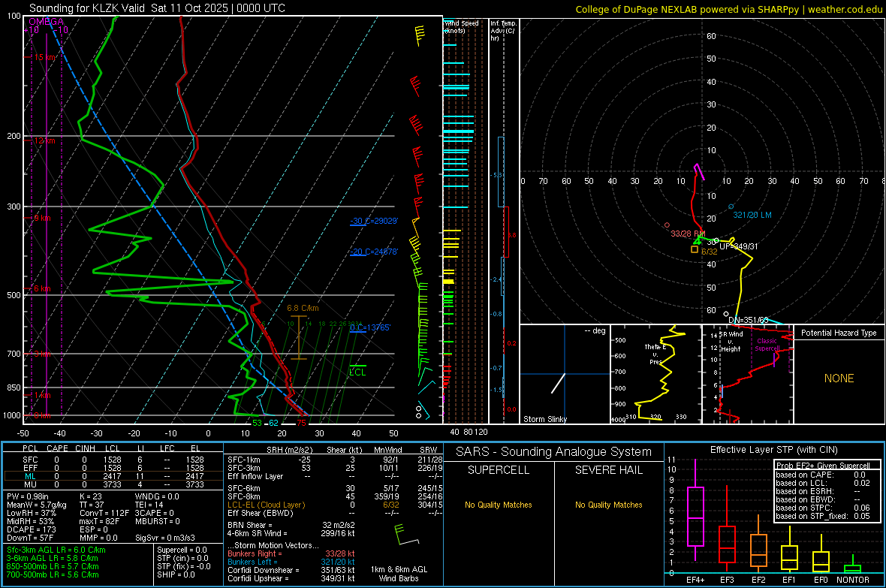Click the 321/20 LM hodograph label
Image resolution: width=886 pixels, height=588 pixels.
[752, 215]
